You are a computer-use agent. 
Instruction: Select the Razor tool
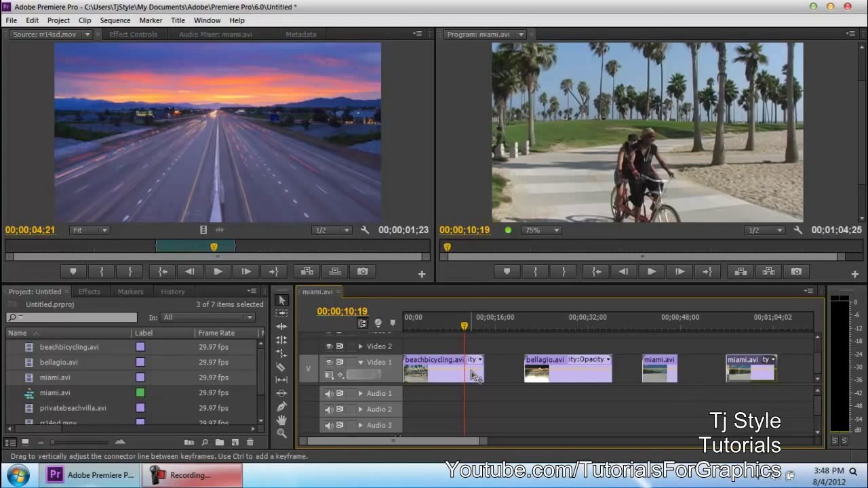[282, 367]
